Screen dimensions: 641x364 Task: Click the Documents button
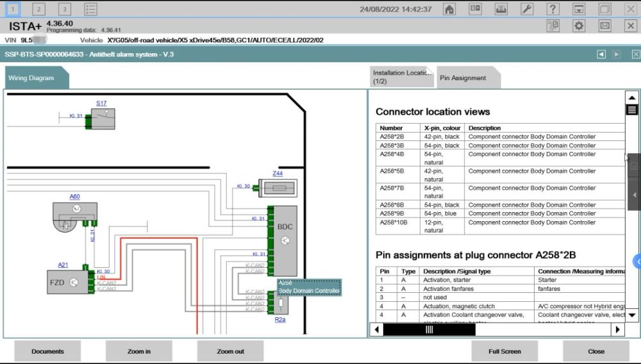[47, 351]
